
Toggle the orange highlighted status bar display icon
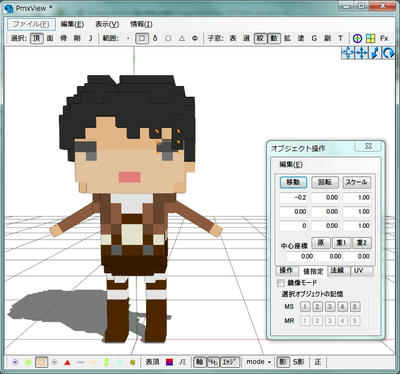click(41, 362)
